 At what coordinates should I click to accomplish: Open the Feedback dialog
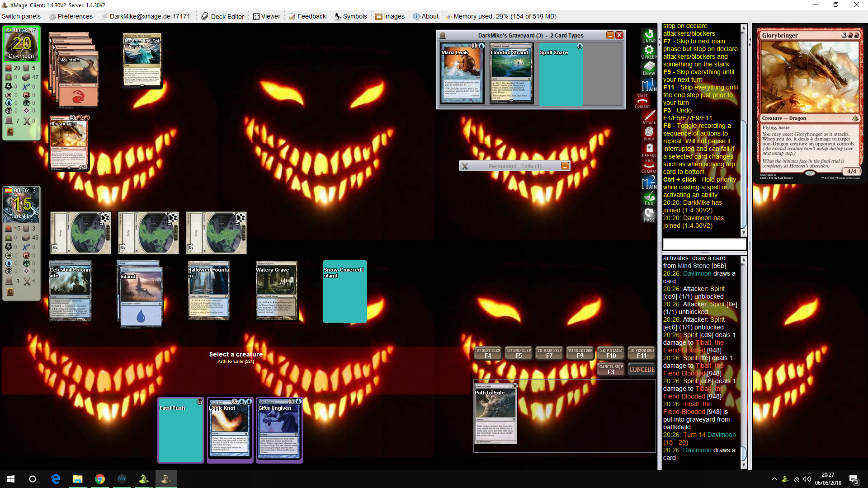point(307,16)
